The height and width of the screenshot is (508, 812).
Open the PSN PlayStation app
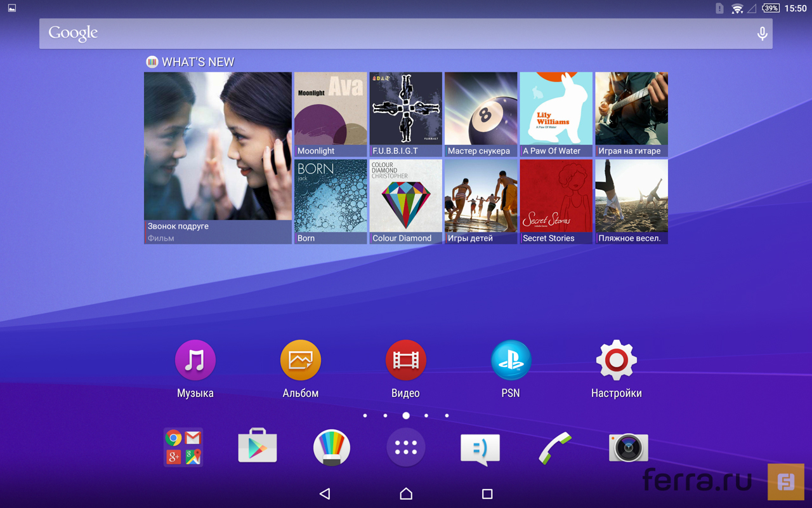click(x=511, y=360)
